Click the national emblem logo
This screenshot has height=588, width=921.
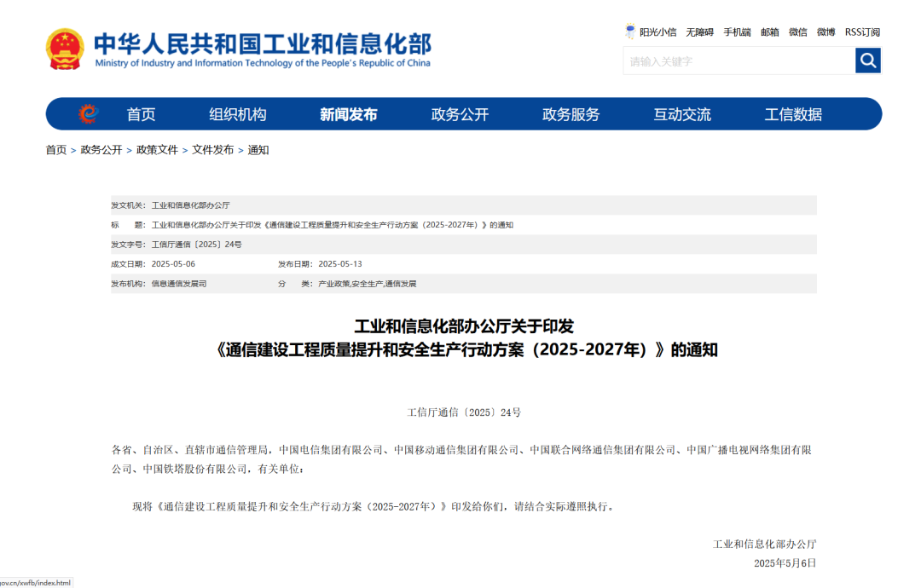pyautogui.click(x=65, y=49)
